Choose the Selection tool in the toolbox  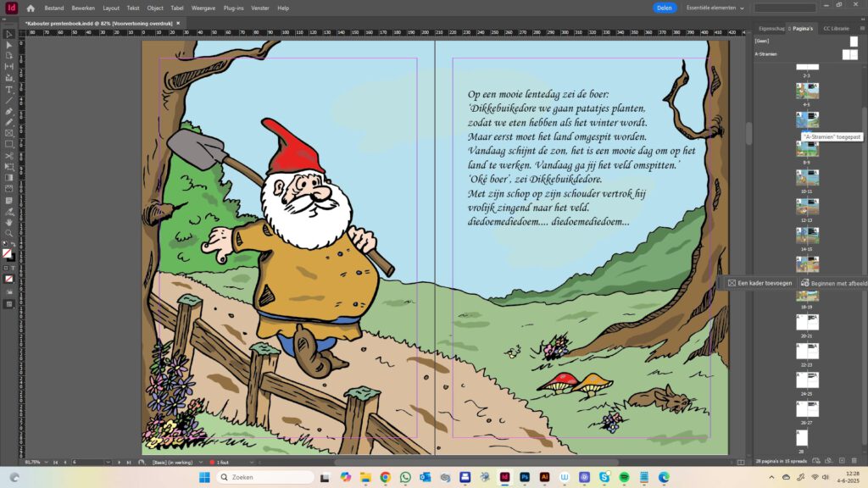pos(8,34)
